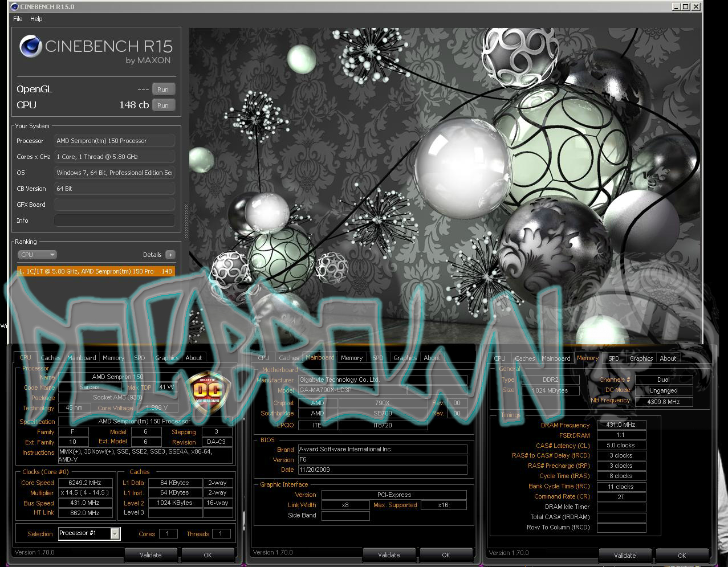Click the OS field Windows 7
Screen dimensions: 728x567
115,173
